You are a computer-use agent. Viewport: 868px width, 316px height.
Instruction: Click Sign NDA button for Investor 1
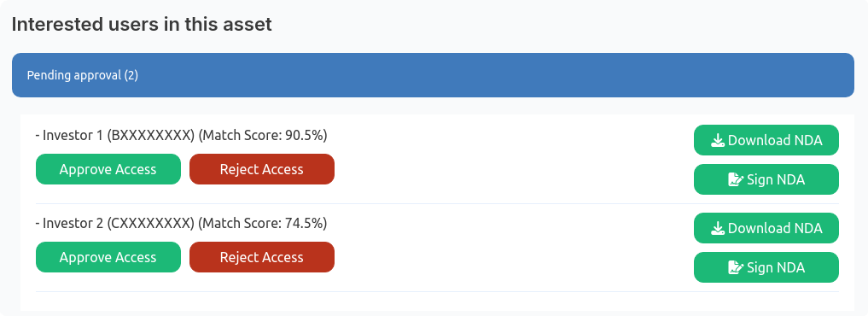tap(766, 179)
